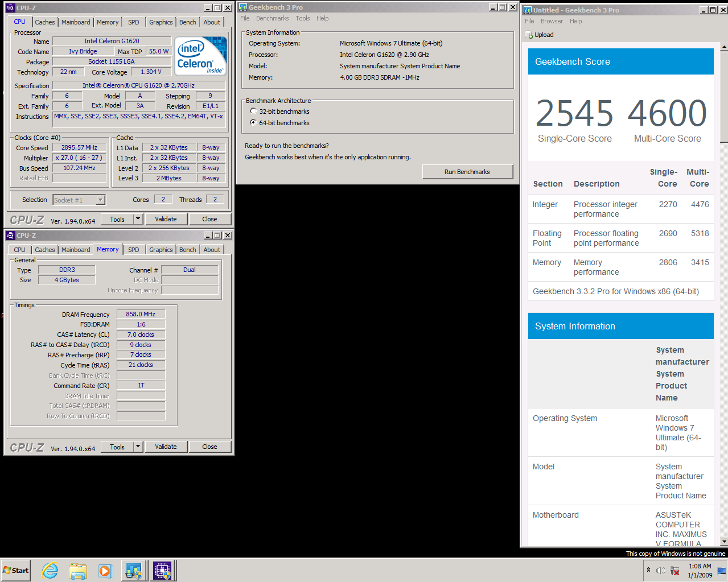The image size is (728, 582).
Task: Open Windows Explorer folder icon in taskbar
Action: (78, 571)
